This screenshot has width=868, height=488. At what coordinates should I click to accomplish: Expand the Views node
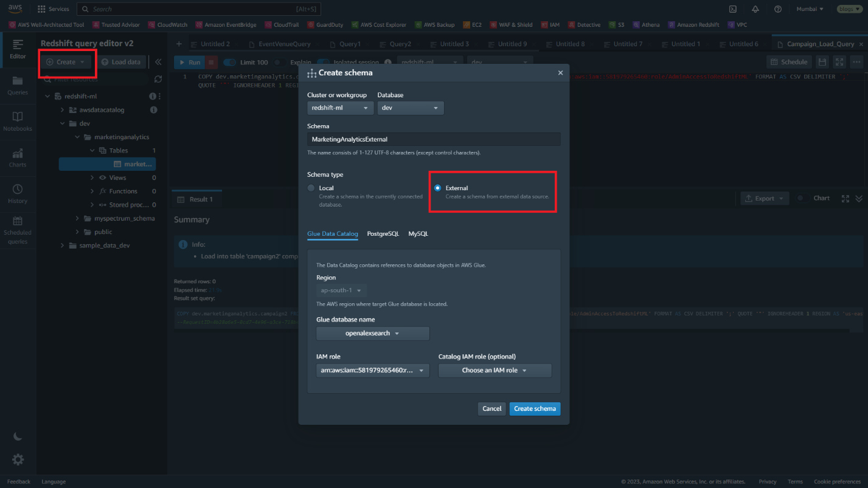[x=92, y=178]
